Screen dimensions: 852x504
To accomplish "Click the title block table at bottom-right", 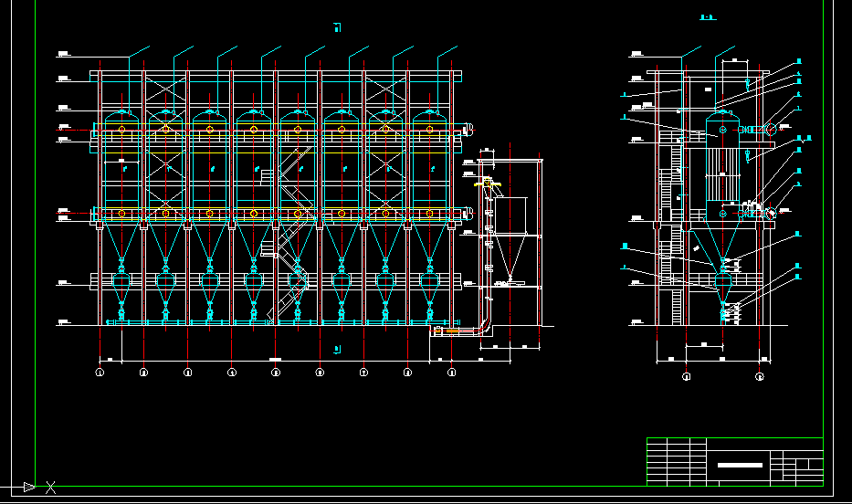I will (x=734, y=462).
